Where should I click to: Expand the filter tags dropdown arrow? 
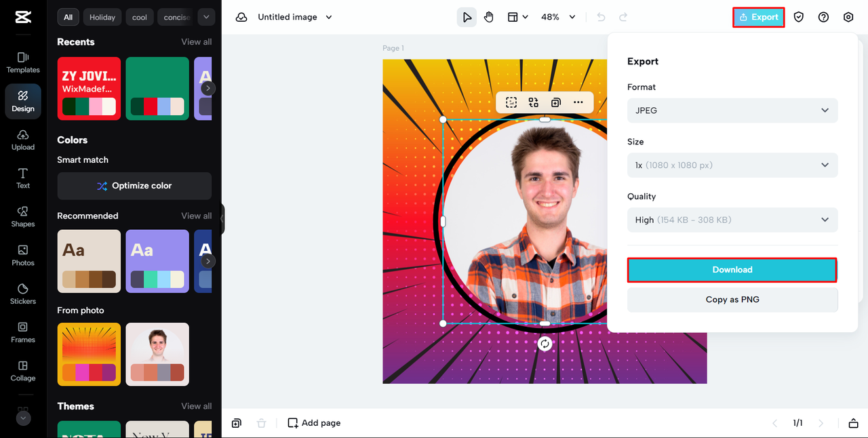click(206, 17)
